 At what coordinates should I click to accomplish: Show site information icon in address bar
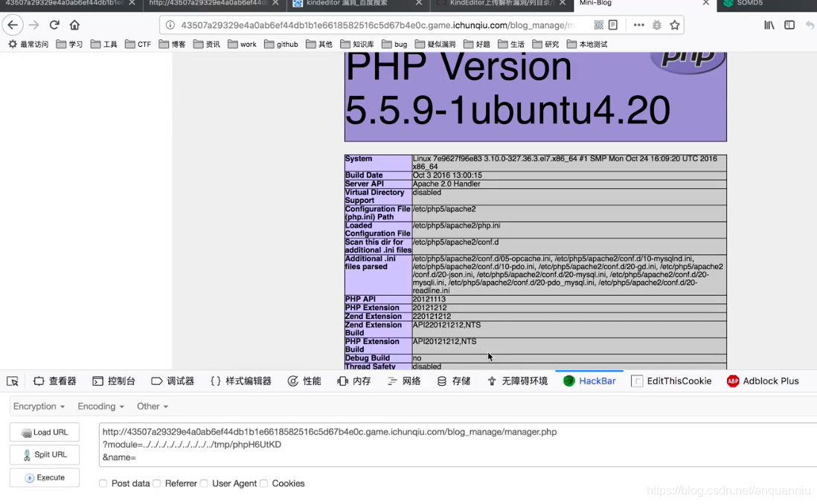[x=170, y=25]
